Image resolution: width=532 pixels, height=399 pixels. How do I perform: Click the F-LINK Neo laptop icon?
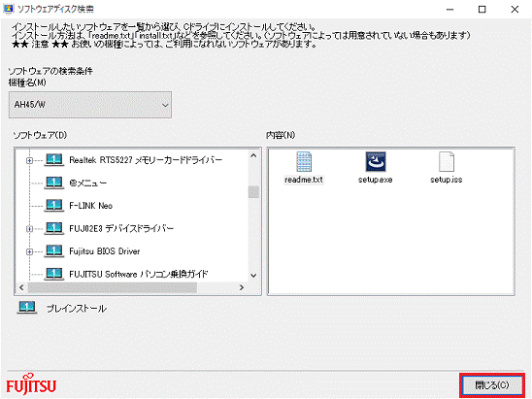pos(54,206)
